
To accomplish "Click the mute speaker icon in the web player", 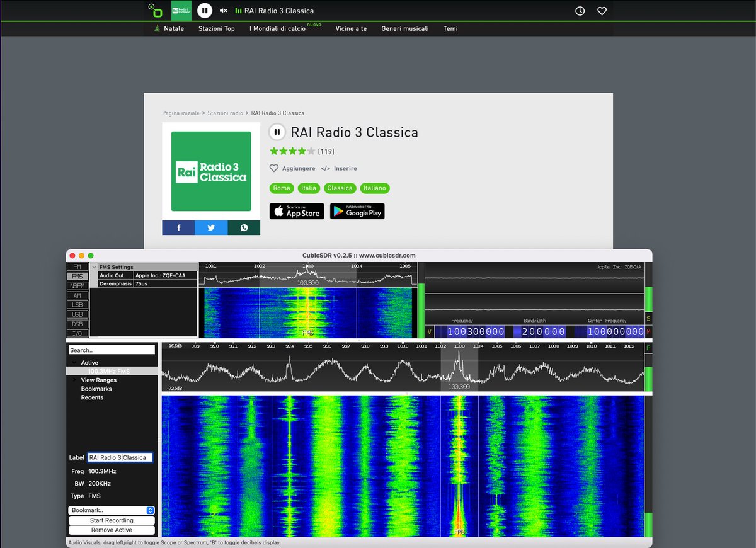I will (223, 10).
